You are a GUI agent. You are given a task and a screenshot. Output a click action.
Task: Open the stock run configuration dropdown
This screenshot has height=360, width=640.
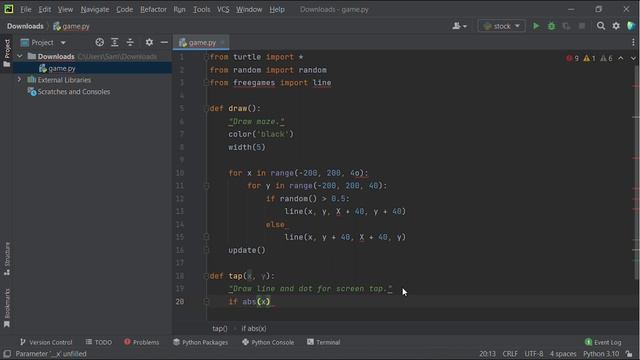pyautogui.click(x=501, y=26)
